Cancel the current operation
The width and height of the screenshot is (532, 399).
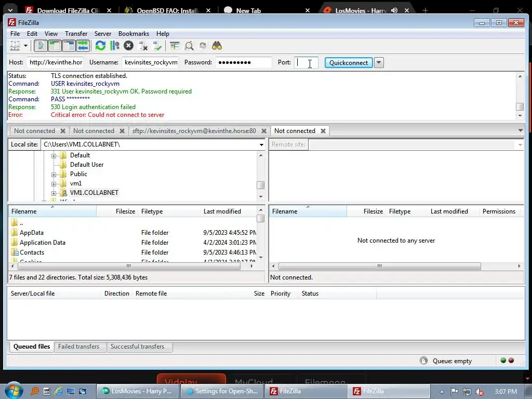coord(129,46)
